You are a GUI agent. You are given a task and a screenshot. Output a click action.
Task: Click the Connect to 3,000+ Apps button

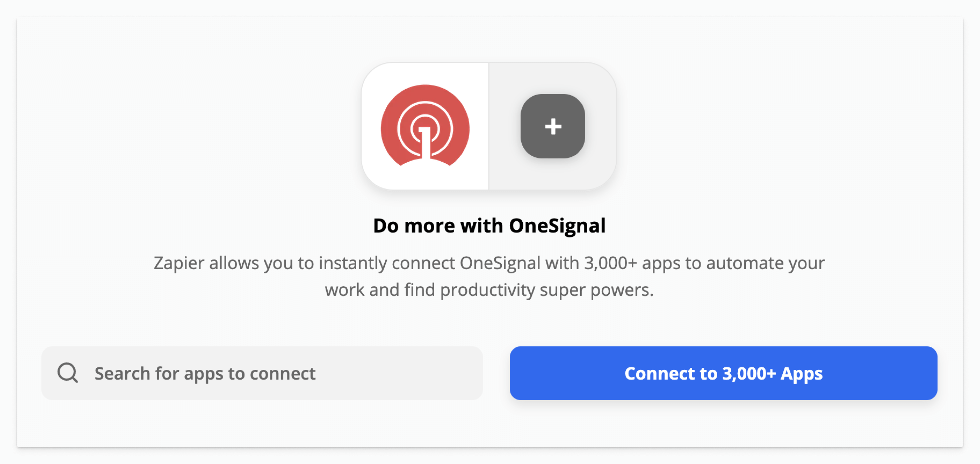(x=723, y=373)
